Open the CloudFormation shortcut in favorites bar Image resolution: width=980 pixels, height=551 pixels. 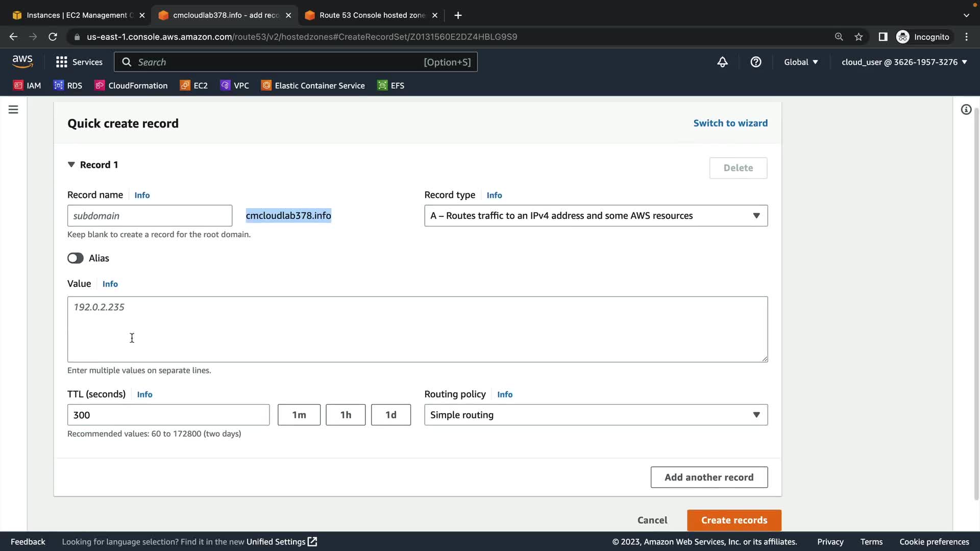pos(131,86)
